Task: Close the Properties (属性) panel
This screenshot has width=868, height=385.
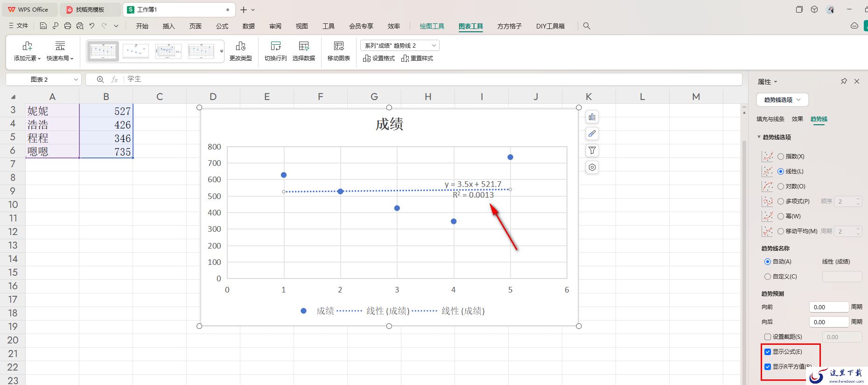Action: tap(857, 81)
